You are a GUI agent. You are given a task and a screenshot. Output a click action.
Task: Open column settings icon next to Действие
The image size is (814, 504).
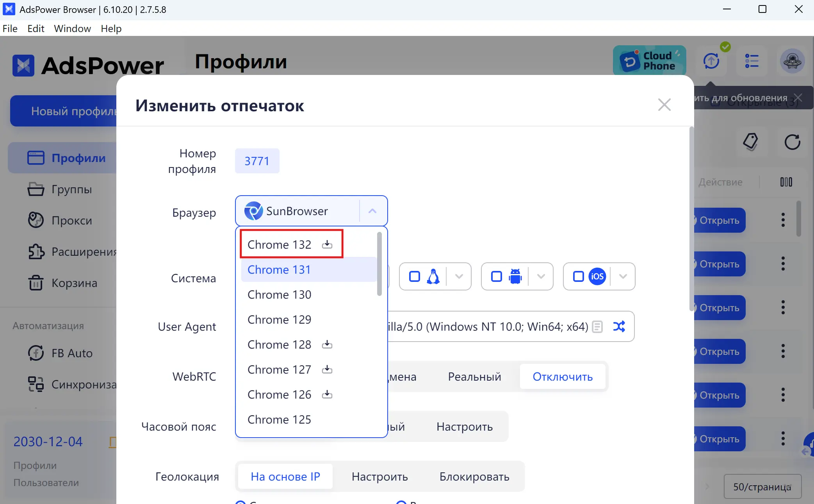(x=786, y=182)
